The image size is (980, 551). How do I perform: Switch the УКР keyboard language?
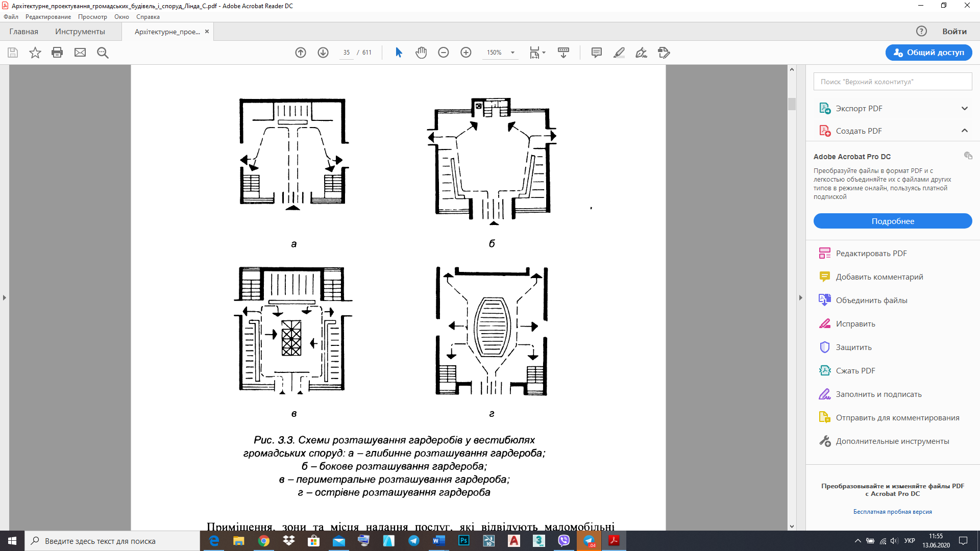(x=910, y=541)
